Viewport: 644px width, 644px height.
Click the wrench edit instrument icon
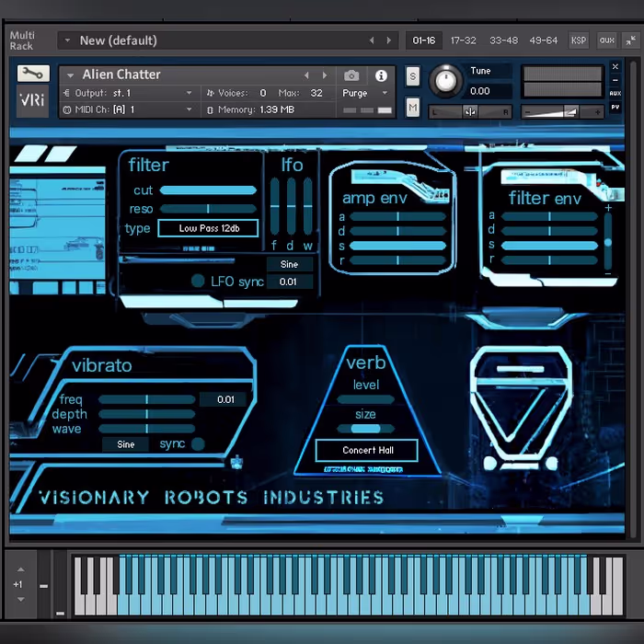pyautogui.click(x=33, y=74)
